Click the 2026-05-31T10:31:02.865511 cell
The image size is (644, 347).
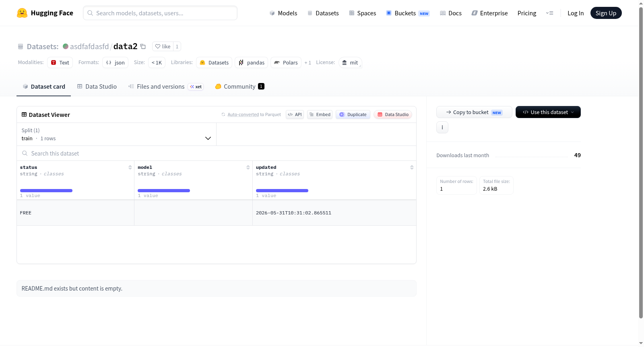click(x=334, y=213)
